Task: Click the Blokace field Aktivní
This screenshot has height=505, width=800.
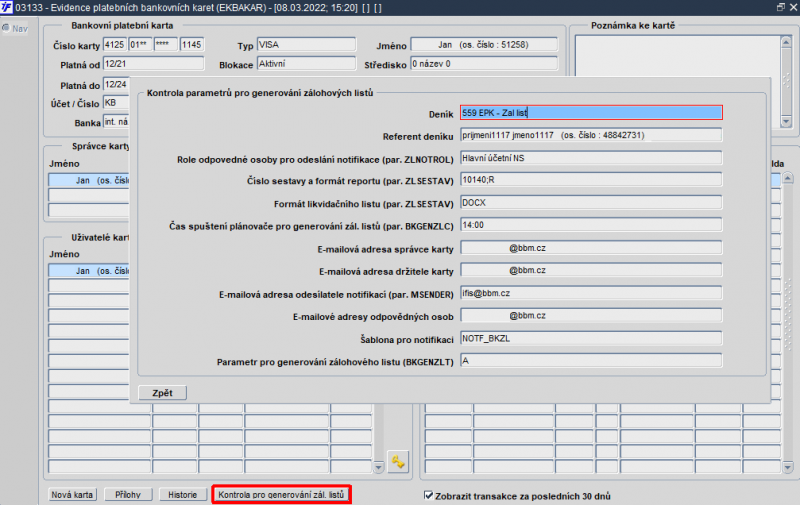Action: (306, 64)
